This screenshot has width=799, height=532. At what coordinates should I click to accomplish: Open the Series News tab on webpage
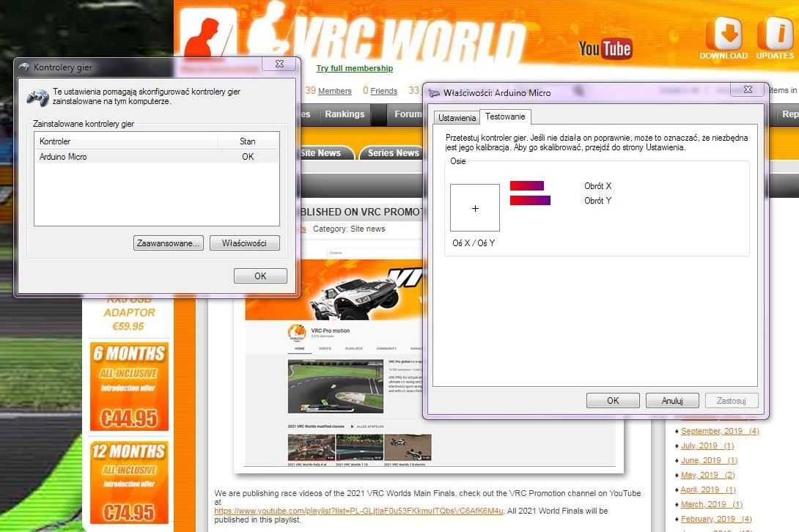point(393,153)
